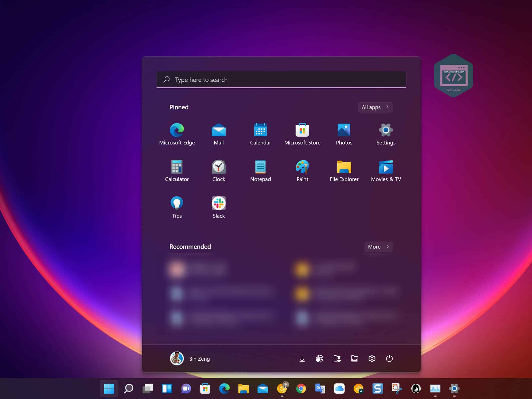Click the 'Type here to search' box

[281, 80]
